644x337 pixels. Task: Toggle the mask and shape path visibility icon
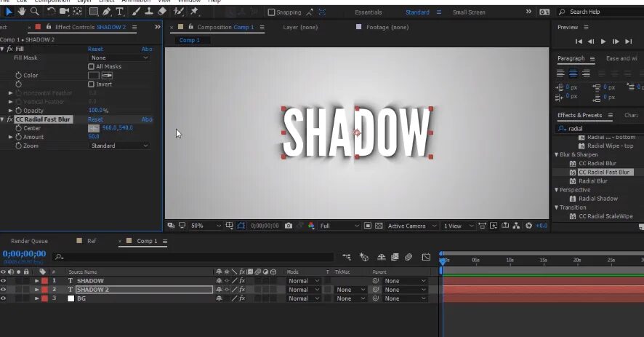241,226
